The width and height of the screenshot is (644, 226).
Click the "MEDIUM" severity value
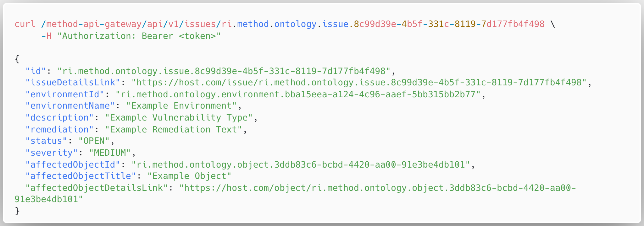point(110,153)
